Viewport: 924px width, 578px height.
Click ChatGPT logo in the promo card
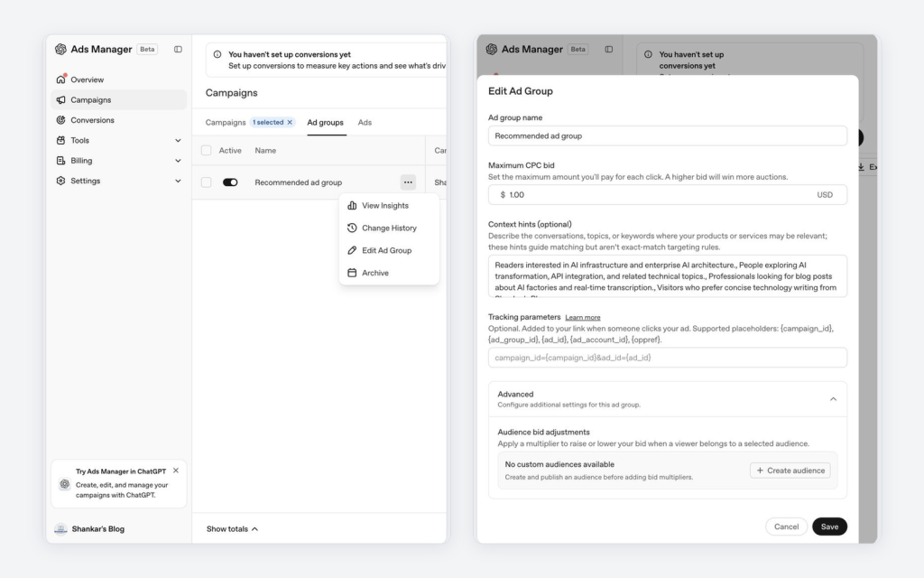65,484
